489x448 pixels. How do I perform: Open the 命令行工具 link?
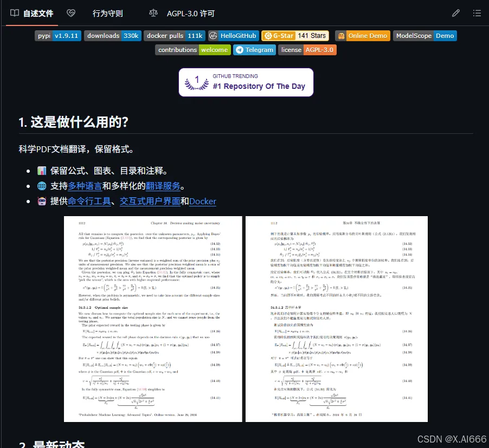click(x=89, y=202)
